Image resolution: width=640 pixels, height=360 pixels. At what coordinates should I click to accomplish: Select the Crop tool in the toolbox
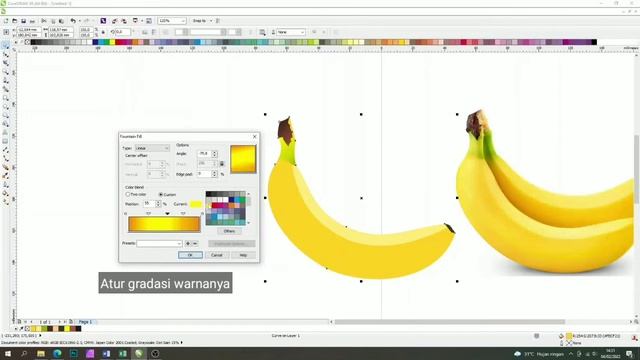tap(6, 63)
